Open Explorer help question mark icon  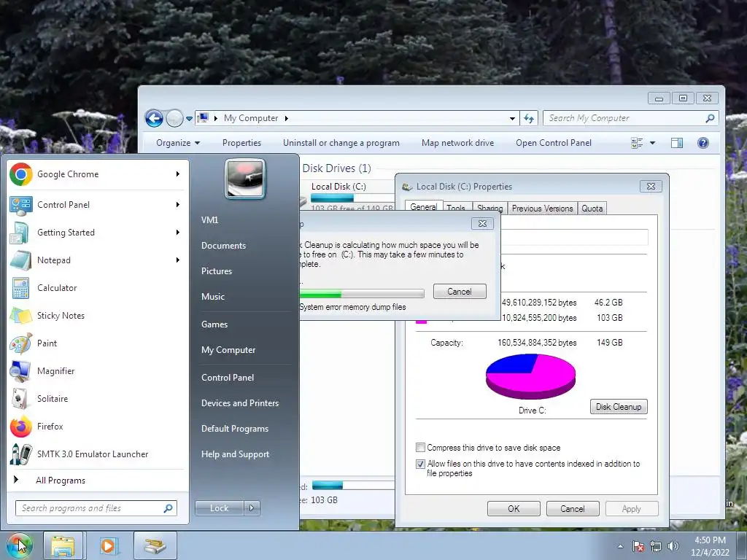[703, 143]
